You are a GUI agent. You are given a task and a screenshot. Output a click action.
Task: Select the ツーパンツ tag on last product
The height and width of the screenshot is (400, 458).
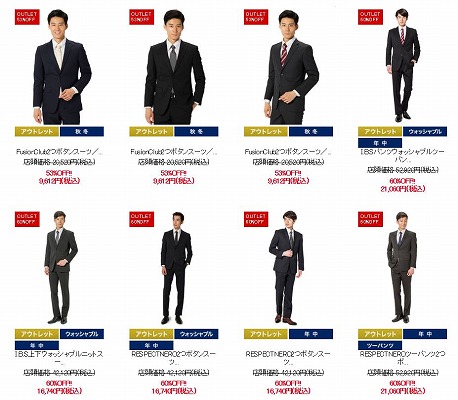tap(380, 345)
